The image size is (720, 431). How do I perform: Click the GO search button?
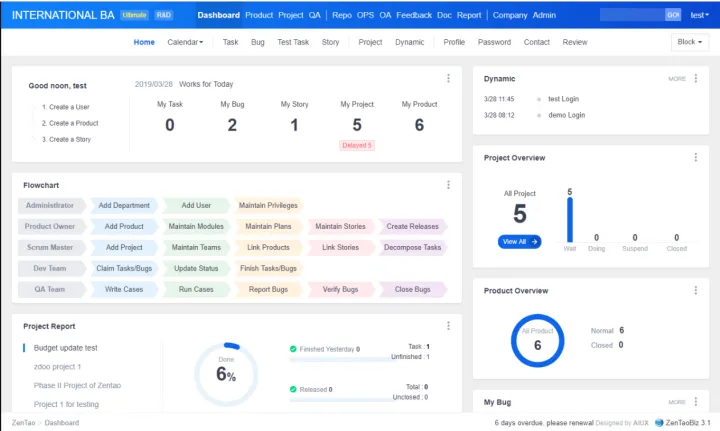[x=673, y=15]
